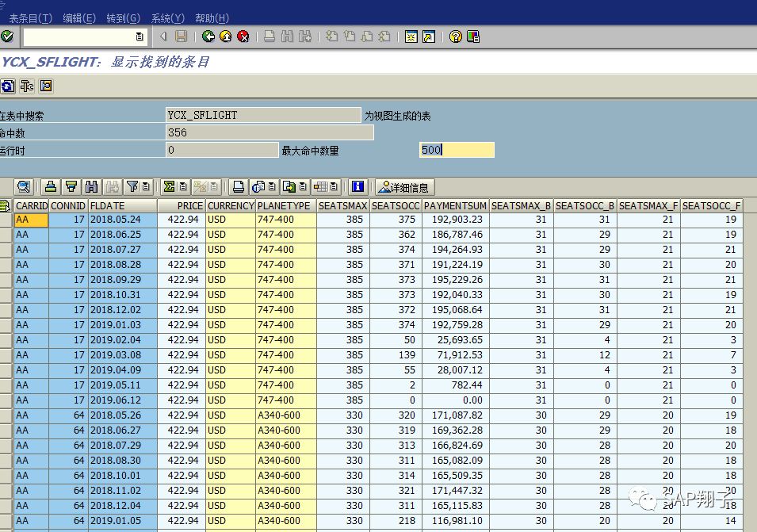Click the SEATSOCC cell with value 139
The width and height of the screenshot is (757, 532).
click(396, 355)
